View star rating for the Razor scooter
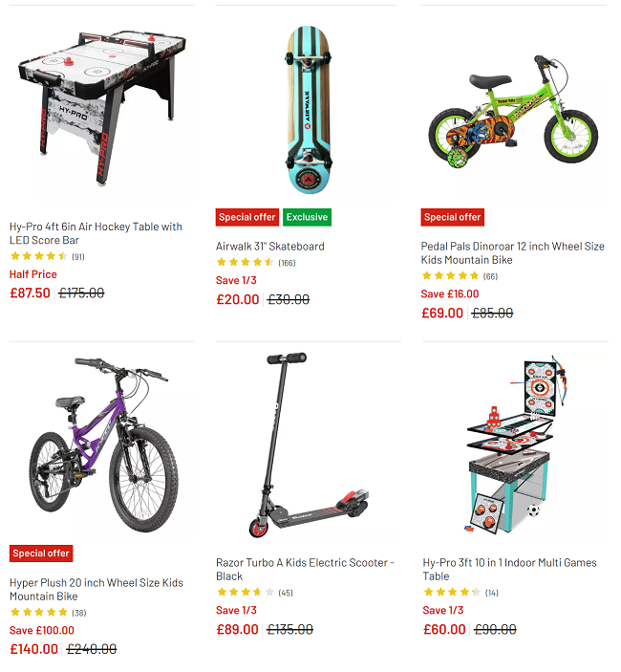 tap(254, 593)
